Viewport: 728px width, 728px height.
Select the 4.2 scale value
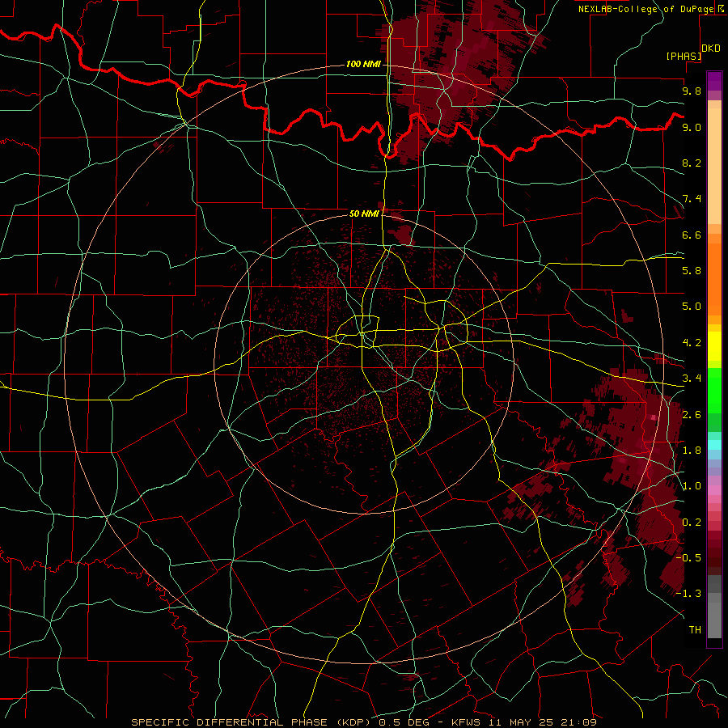click(x=692, y=343)
